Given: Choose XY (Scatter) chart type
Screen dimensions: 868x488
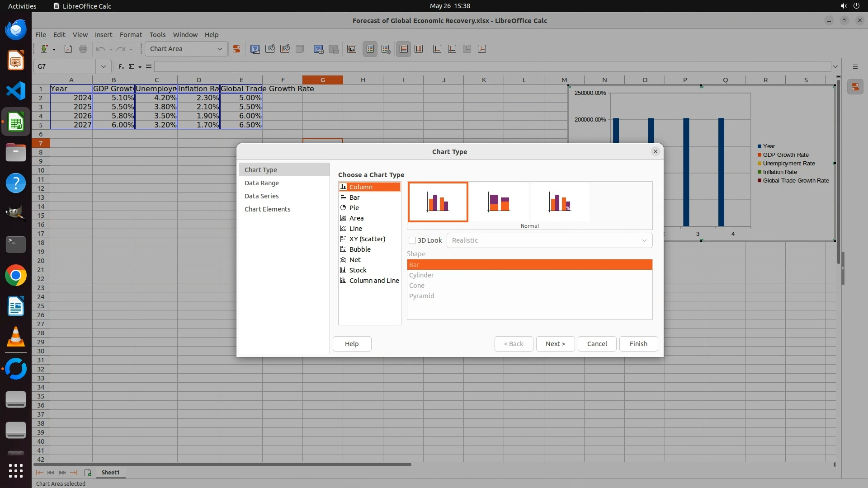Looking at the screenshot, I should point(367,239).
